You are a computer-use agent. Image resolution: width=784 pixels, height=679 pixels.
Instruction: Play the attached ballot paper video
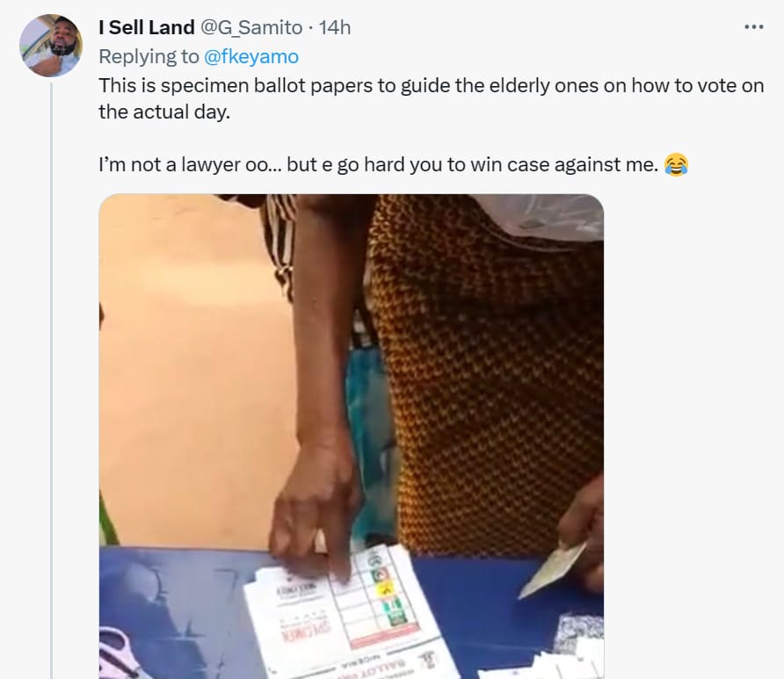point(351,437)
